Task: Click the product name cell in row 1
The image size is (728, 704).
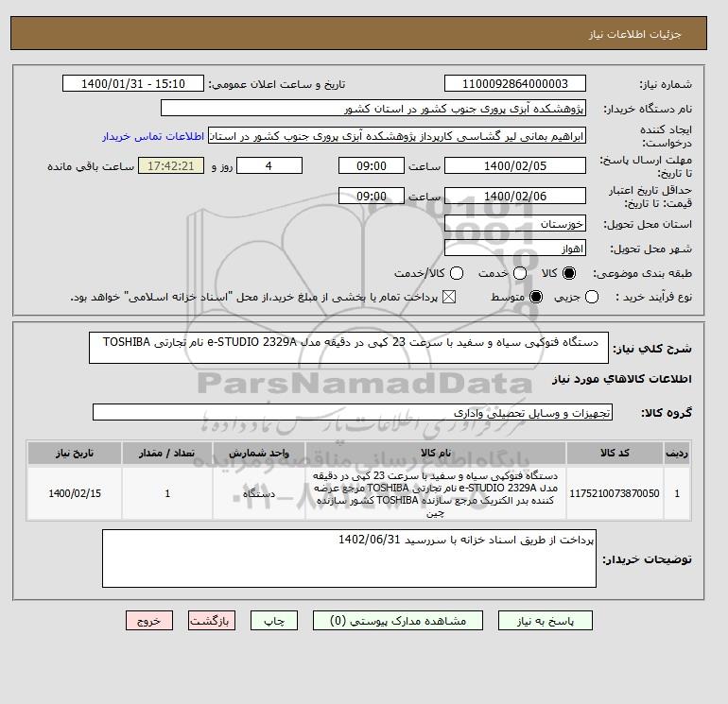Action: pos(436,494)
